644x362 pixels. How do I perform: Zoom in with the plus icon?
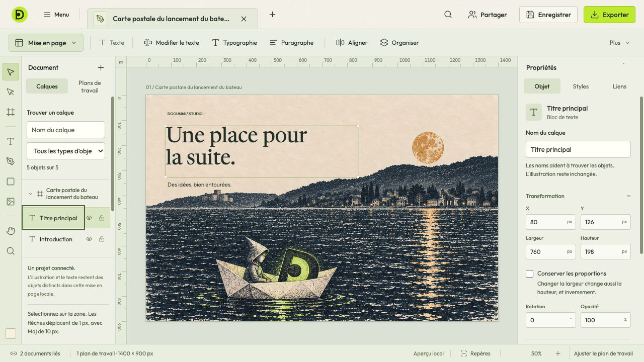tap(558, 353)
